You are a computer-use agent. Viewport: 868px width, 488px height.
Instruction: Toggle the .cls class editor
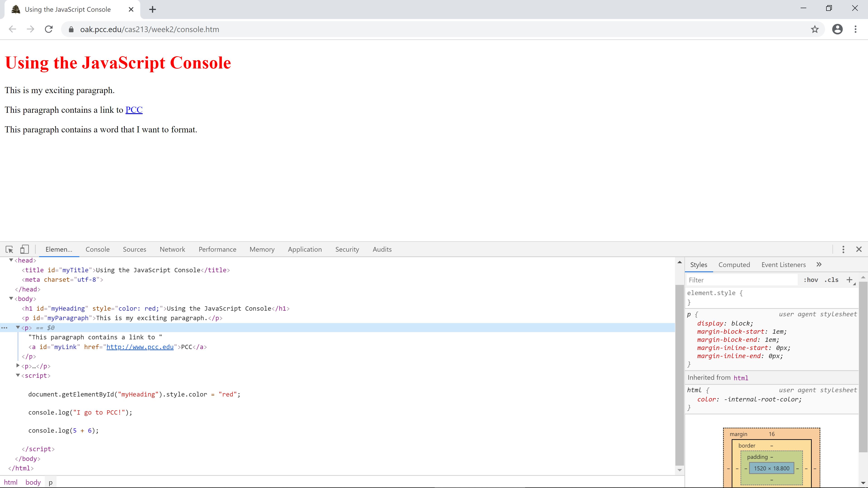point(831,280)
